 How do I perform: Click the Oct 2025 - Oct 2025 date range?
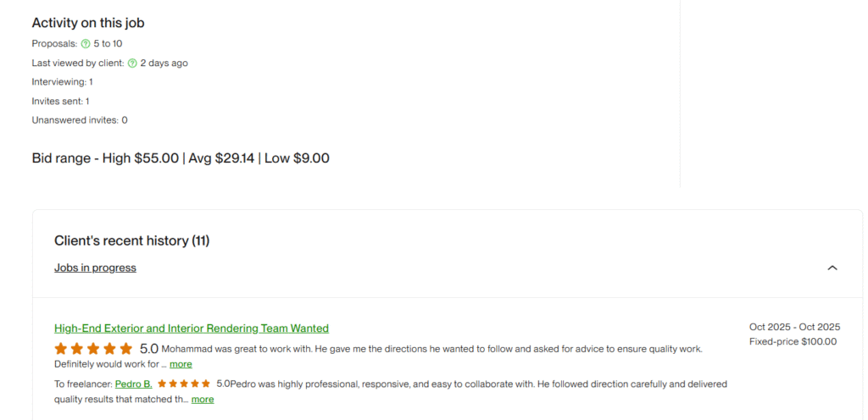pos(794,327)
